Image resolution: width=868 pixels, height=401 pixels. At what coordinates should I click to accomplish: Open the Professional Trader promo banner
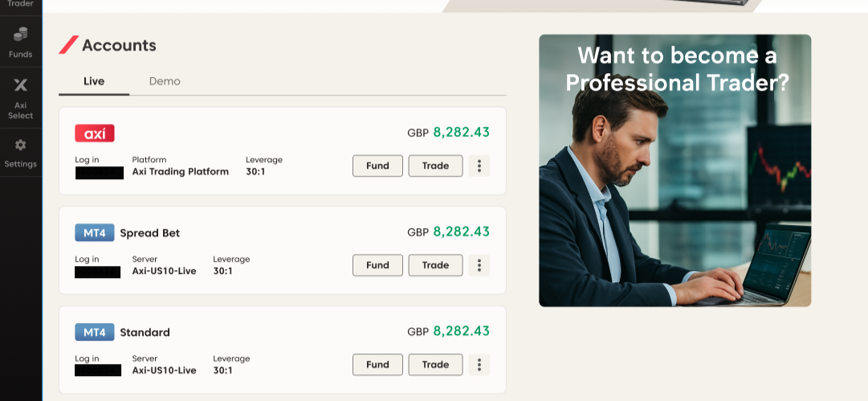pyautogui.click(x=674, y=170)
